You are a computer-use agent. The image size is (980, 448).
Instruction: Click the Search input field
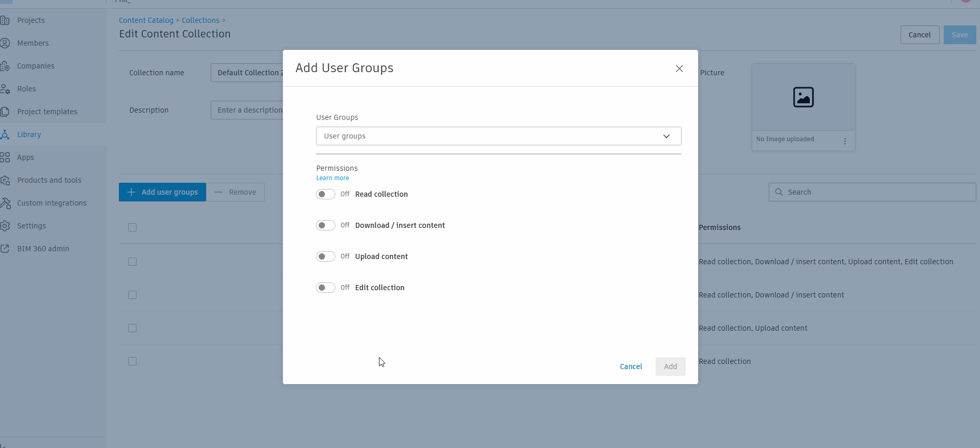877,192
